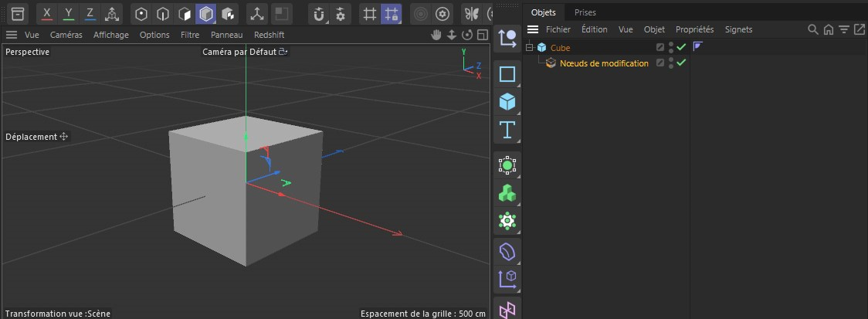Collapse the Cube object tree
868x319 pixels.
point(530,48)
